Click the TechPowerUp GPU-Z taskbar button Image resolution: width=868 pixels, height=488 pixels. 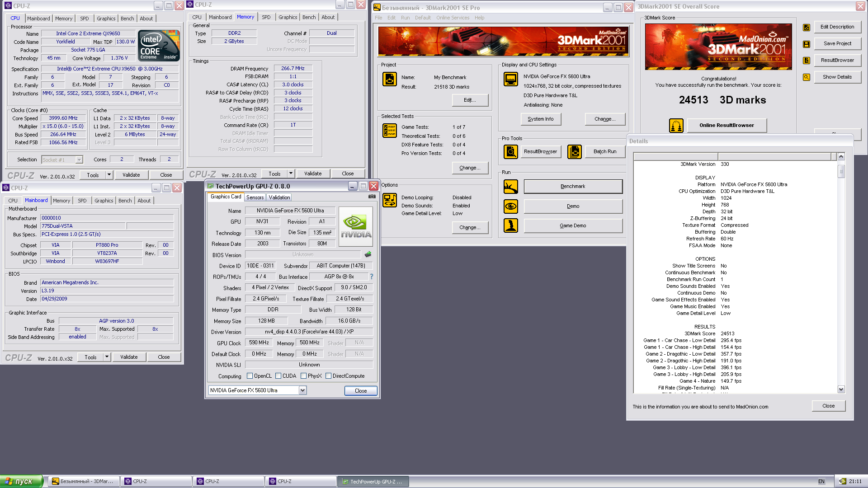pyautogui.click(x=373, y=482)
